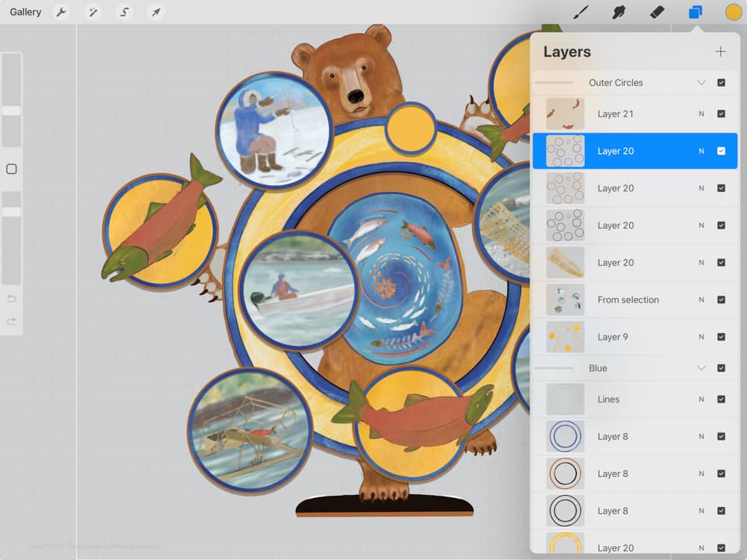
Task: Activate the Transform arrow tool
Action: coord(155,12)
